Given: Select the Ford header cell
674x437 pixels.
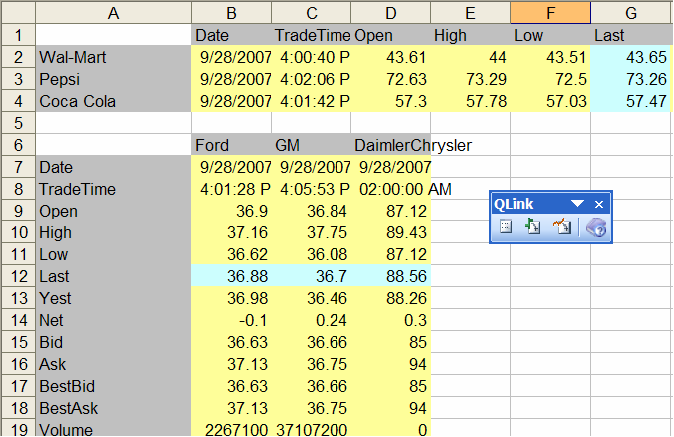Looking at the screenshot, I should (231, 145).
